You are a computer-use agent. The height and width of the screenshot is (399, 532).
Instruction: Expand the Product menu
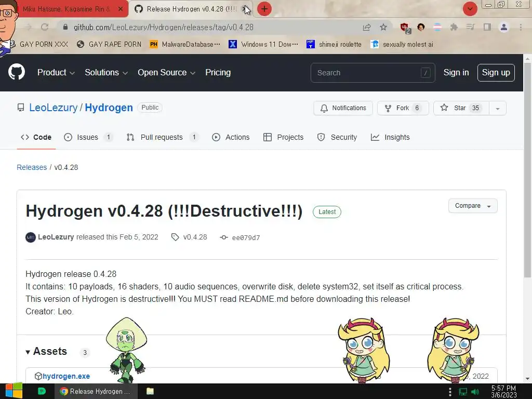pos(56,73)
